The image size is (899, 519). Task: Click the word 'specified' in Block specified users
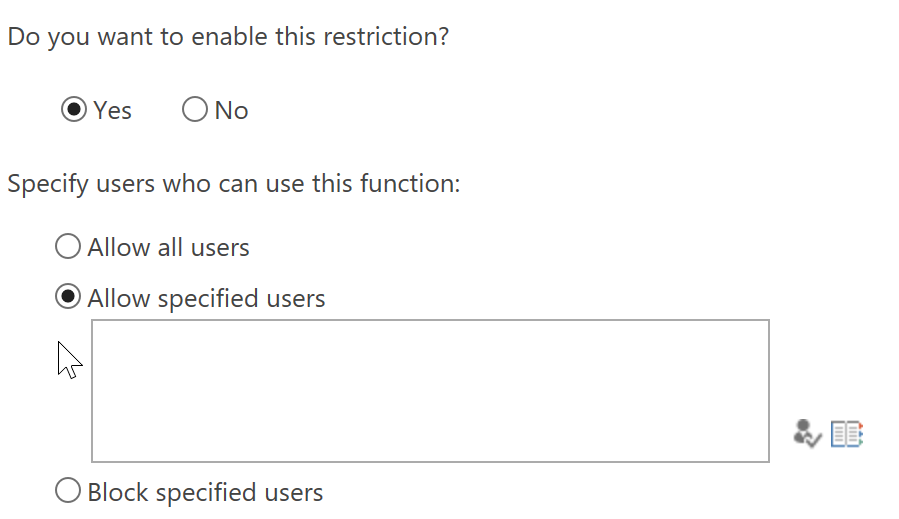pos(206,494)
